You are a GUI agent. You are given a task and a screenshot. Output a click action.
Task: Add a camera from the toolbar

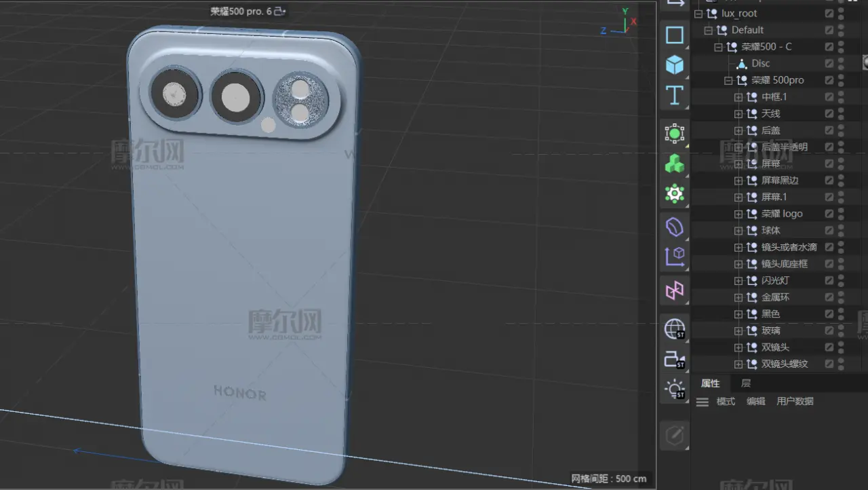pyautogui.click(x=674, y=359)
